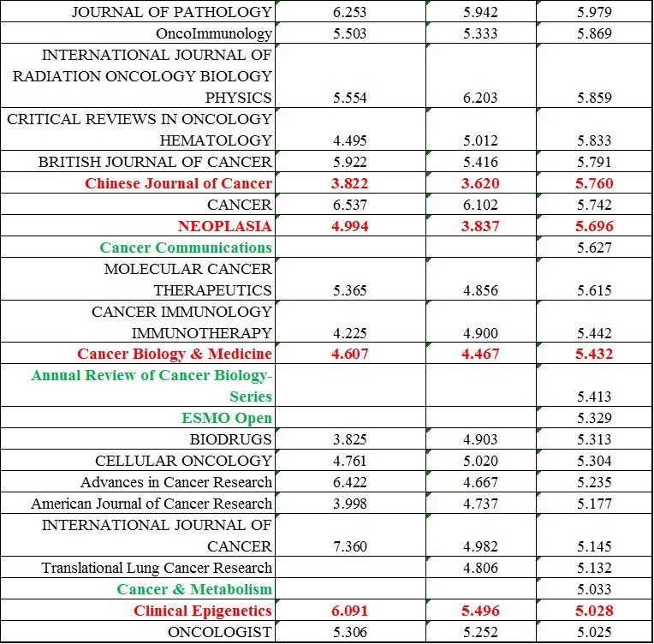The height and width of the screenshot is (644, 654).
Task: Click value 5.869 in OncoImmunology row
Action: coord(594,33)
